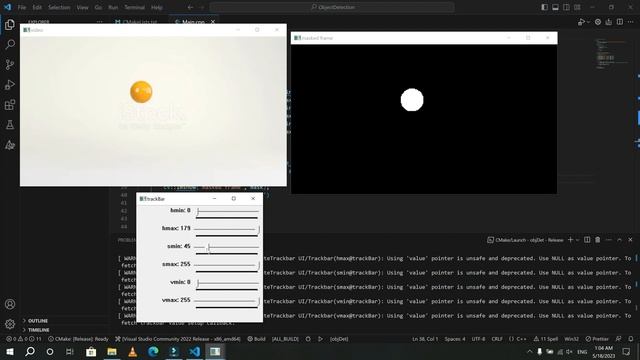Open Source Control view in activity bar

tap(10, 64)
